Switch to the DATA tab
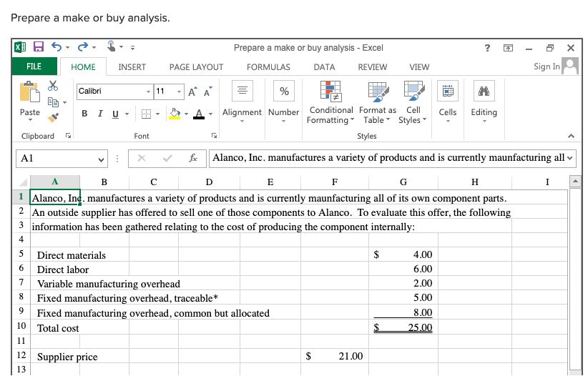 324,67
